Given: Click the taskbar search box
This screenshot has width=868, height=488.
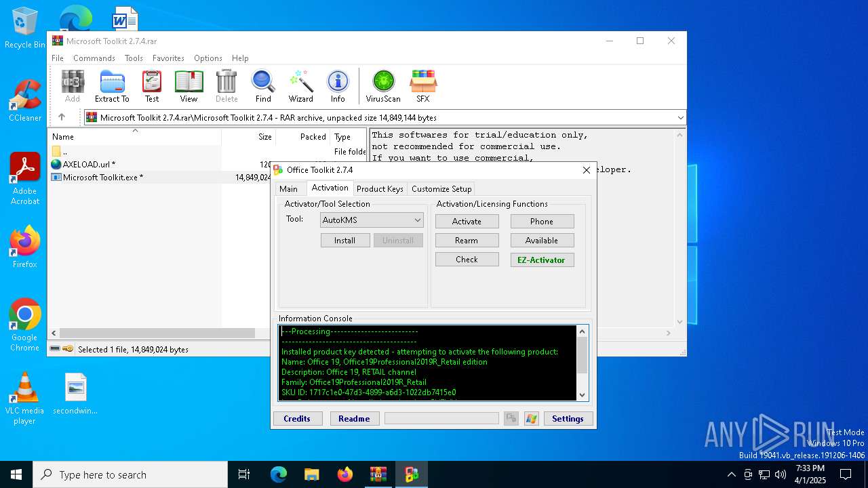Looking at the screenshot, I should [130, 474].
